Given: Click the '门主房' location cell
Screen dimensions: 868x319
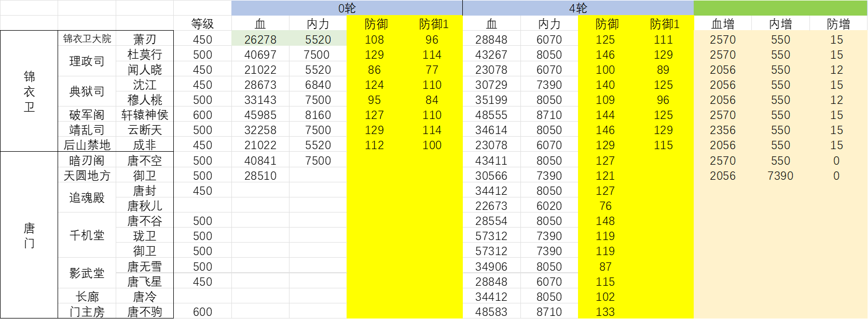Looking at the screenshot, I should 87,312.
